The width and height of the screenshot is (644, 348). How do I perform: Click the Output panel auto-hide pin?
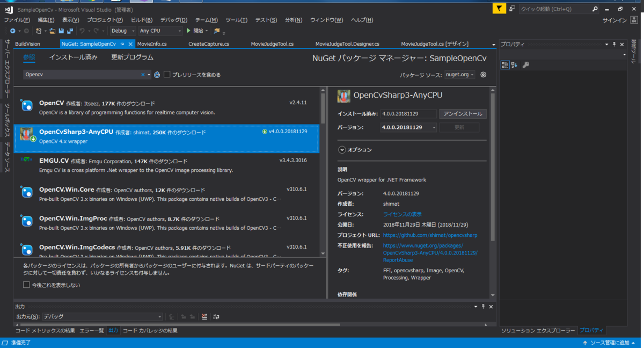[x=483, y=306]
